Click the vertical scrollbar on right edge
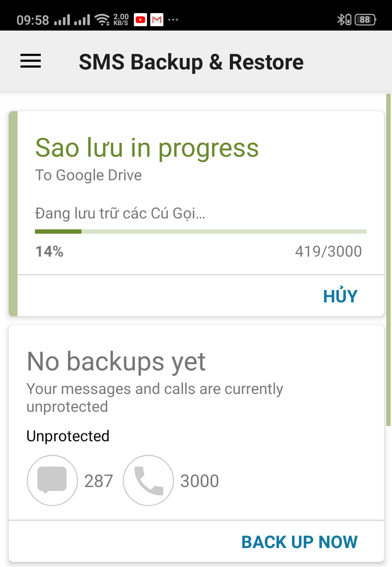 pos(388,260)
